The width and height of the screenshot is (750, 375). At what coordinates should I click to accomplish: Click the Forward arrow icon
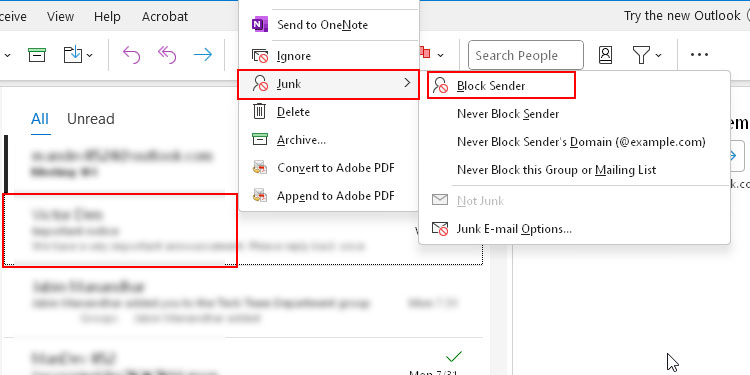tap(203, 55)
